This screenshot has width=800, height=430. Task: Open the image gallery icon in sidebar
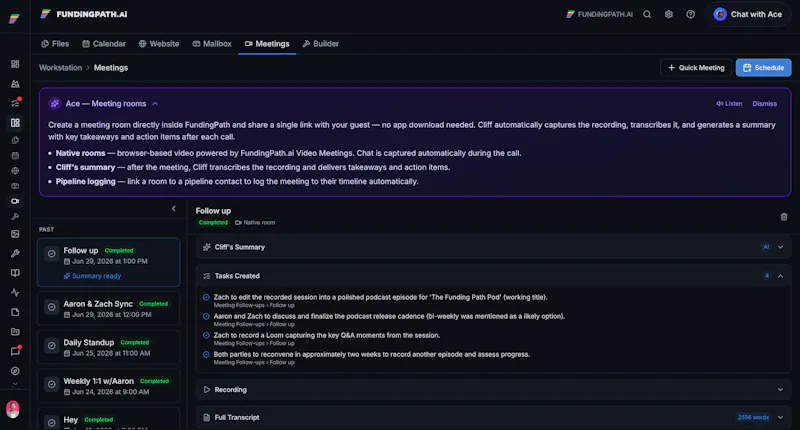click(15, 234)
